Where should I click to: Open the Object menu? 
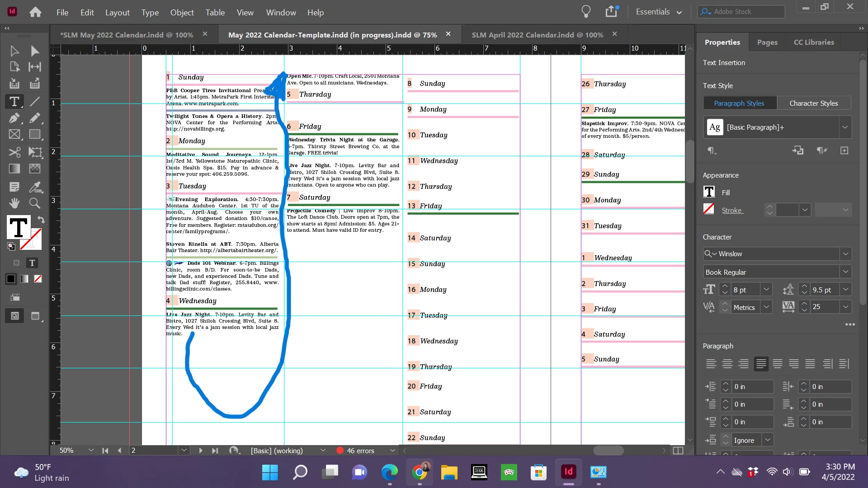pyautogui.click(x=182, y=12)
